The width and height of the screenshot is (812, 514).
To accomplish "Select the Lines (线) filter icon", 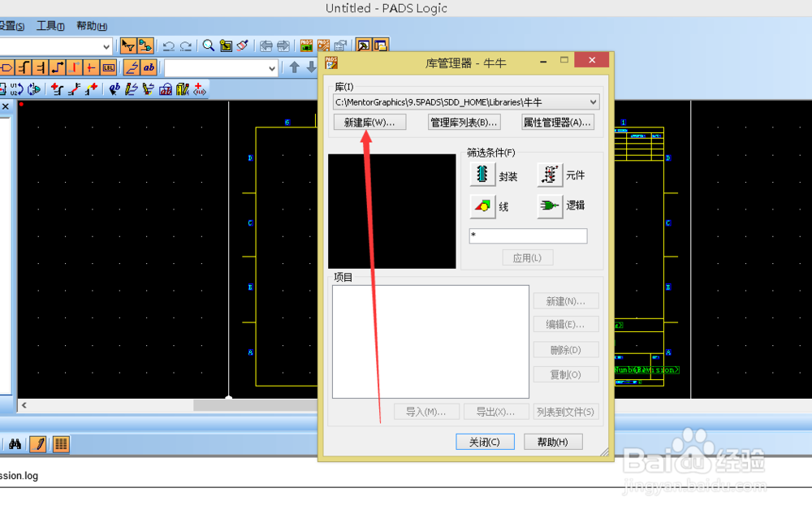I will pyautogui.click(x=482, y=206).
